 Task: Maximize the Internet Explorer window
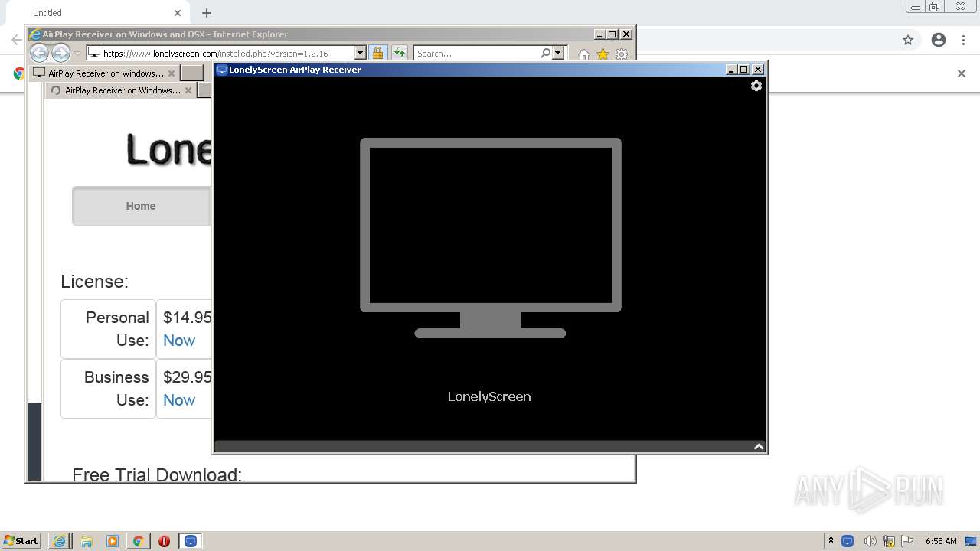(612, 34)
